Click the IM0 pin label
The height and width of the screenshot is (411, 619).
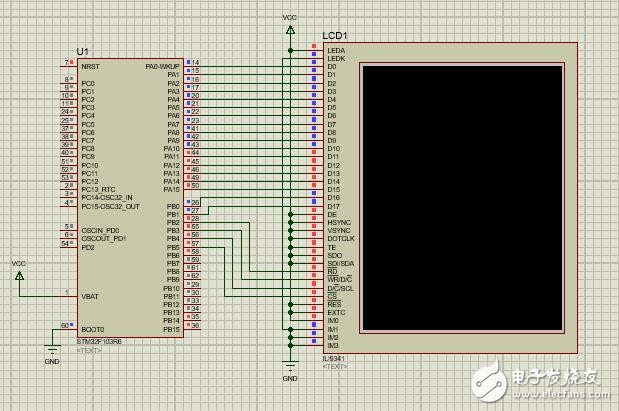[333, 321]
